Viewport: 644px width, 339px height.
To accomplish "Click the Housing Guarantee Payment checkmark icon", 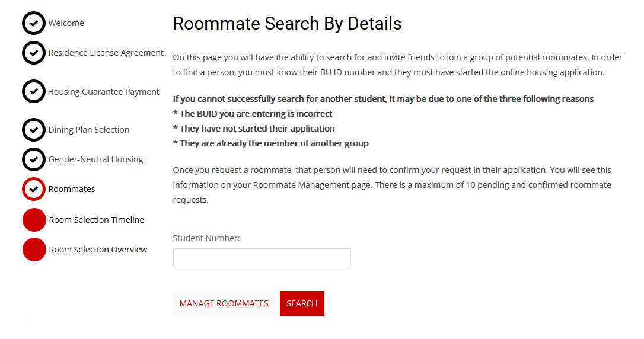I will click(34, 91).
